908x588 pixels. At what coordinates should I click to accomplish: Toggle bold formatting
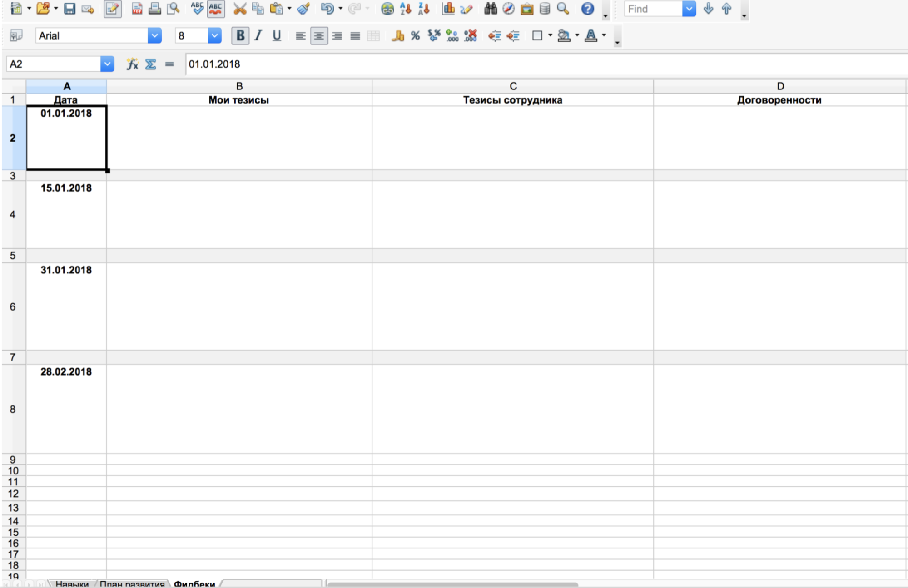240,35
